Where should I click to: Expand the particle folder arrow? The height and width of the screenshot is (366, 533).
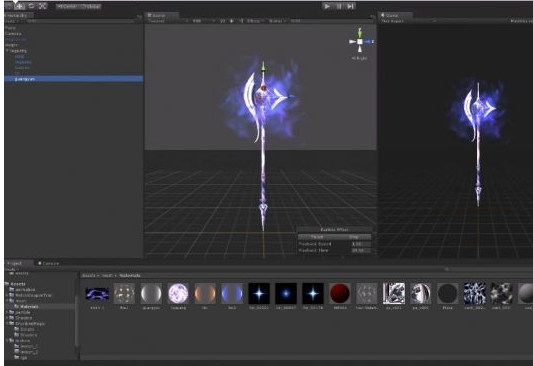click(x=7, y=312)
